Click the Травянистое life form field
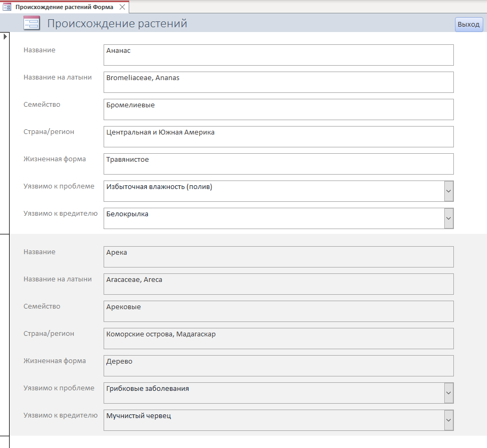Image resolution: width=487 pixels, height=448 pixels. [279, 164]
